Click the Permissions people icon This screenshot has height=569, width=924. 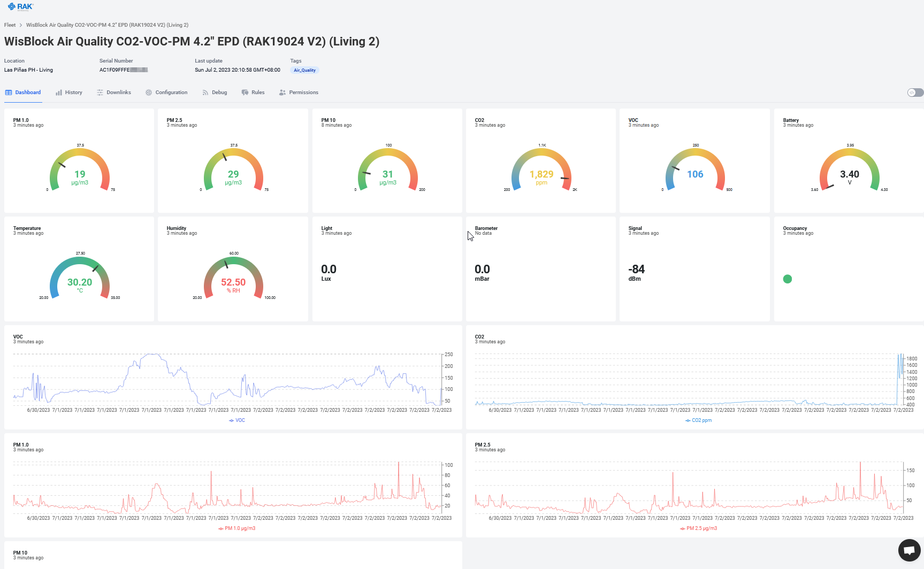coord(282,93)
